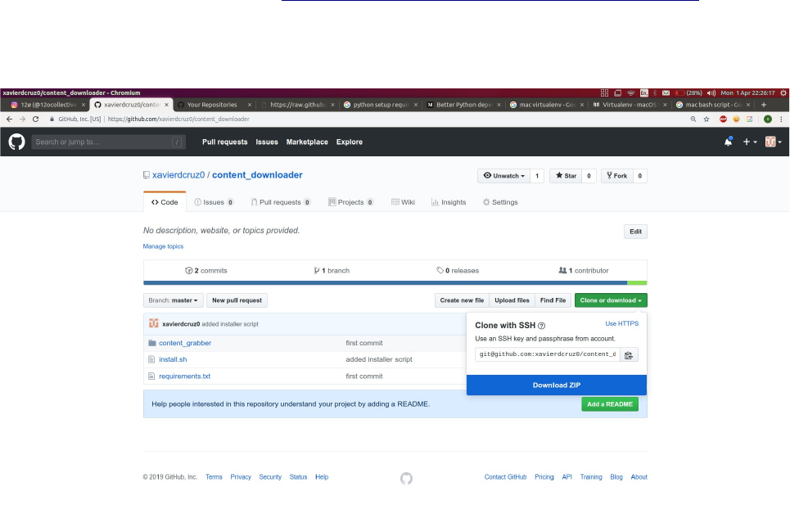Click the GitHub octocat logo in the header
Viewport: 790px width, 532px height.
coord(16,142)
